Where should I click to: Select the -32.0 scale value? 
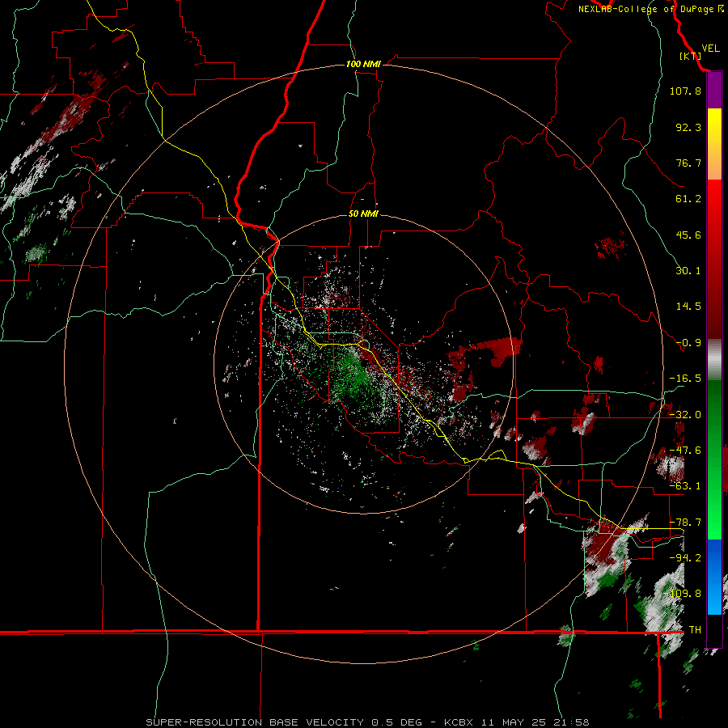click(685, 415)
